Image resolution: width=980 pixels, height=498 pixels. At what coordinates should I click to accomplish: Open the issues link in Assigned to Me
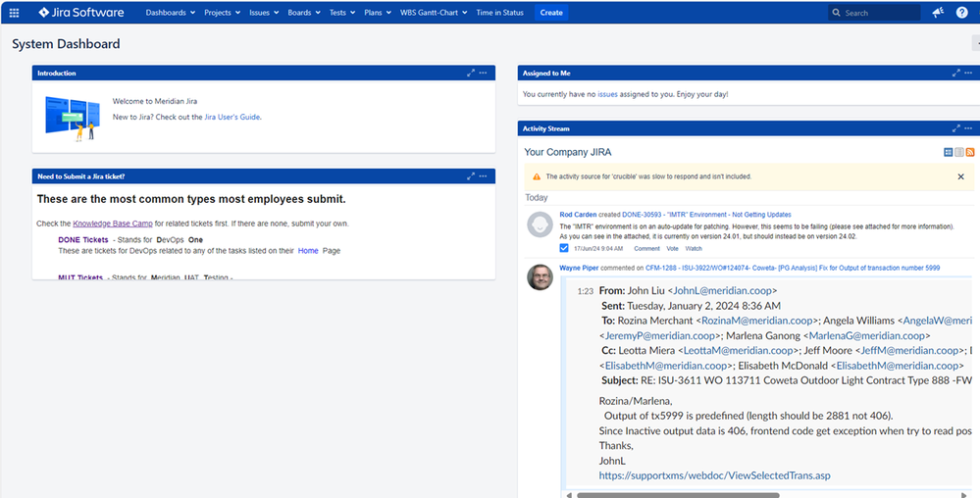tap(607, 94)
